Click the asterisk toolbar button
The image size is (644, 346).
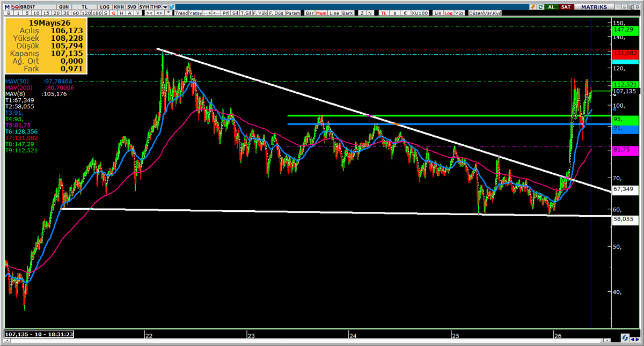(x=169, y=13)
